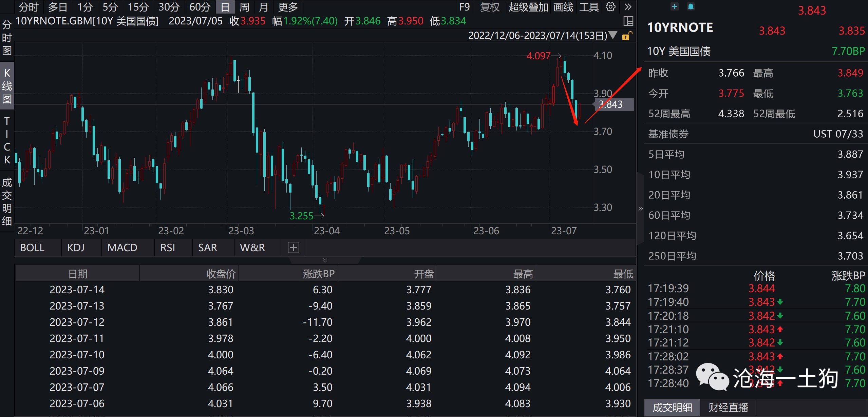Switch to the 分时图 side view
Image resolution: width=868 pixels, height=417 pixels.
(7, 37)
